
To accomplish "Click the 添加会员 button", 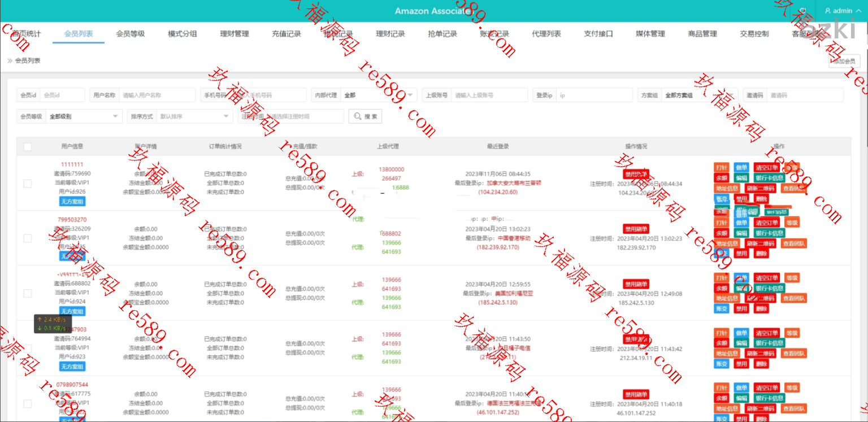I will (x=844, y=61).
